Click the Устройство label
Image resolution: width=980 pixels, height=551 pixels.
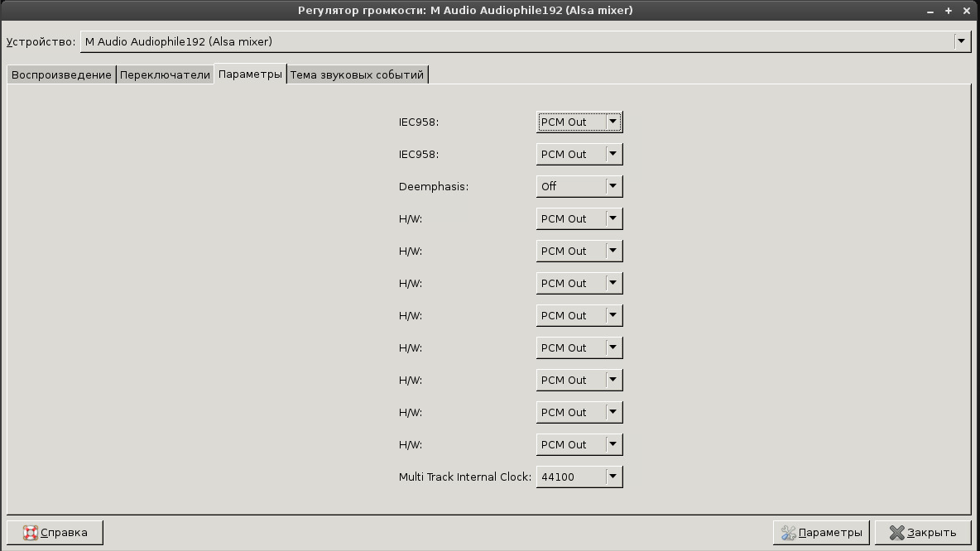pos(41,42)
